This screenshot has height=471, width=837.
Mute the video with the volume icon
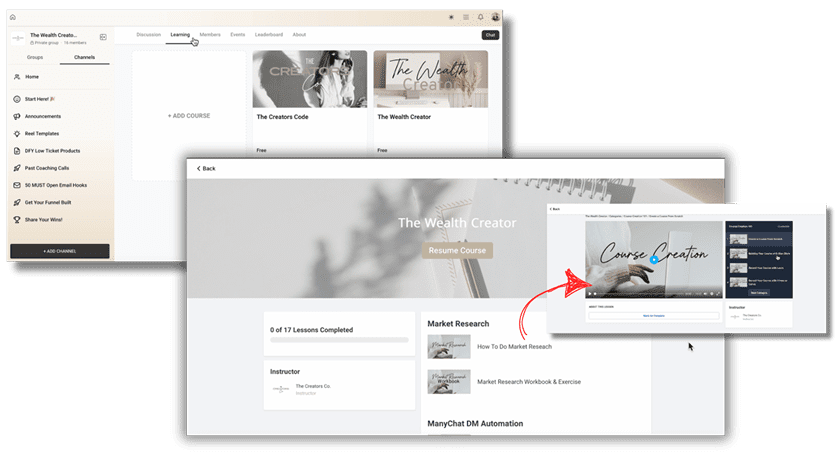(705, 294)
